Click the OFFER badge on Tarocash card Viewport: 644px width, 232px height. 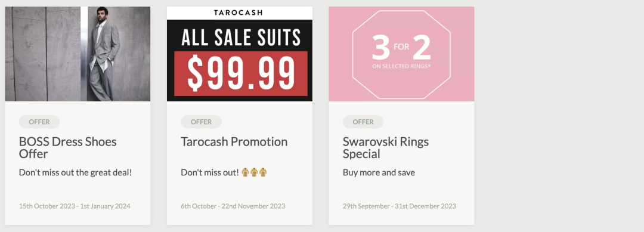tap(202, 122)
